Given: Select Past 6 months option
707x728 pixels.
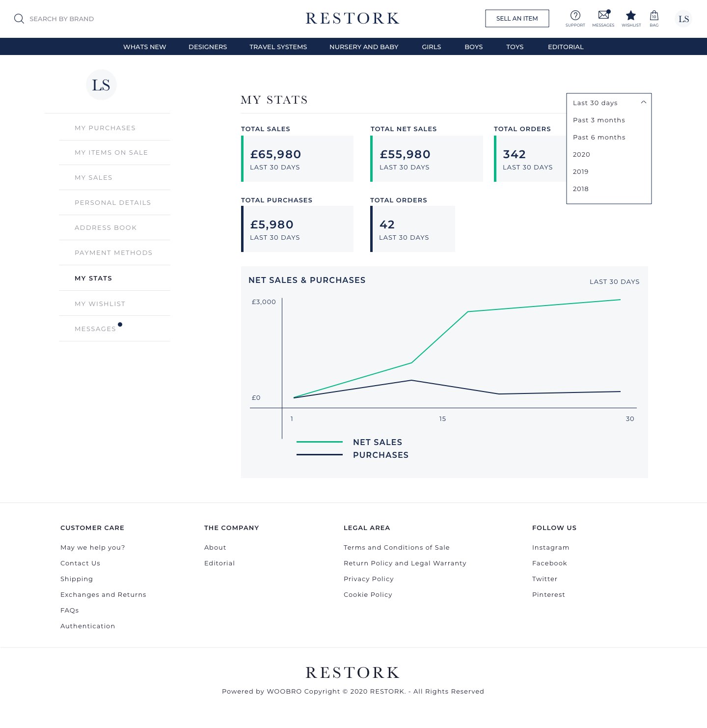Looking at the screenshot, I should coord(599,137).
